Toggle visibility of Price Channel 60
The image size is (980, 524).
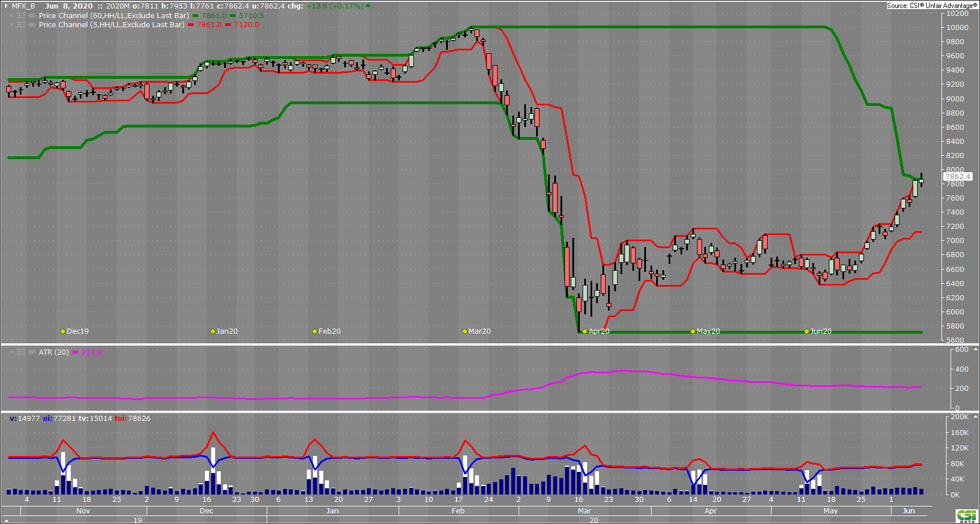32,16
